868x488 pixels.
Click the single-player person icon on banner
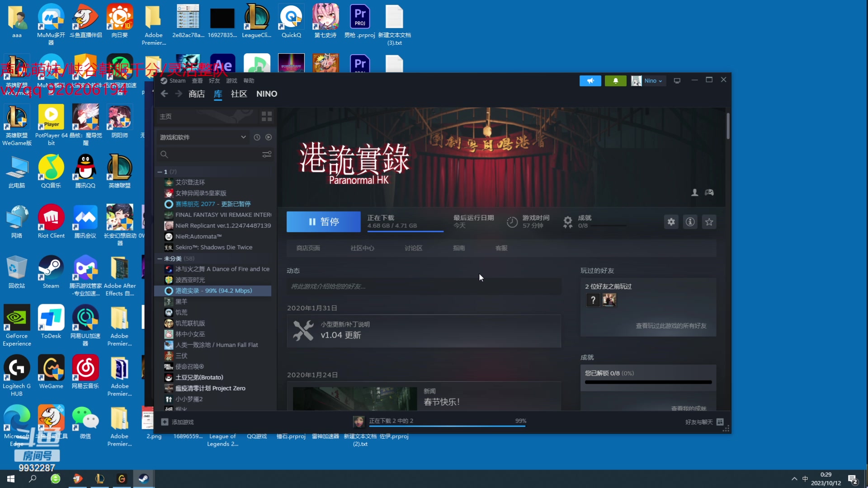tap(695, 192)
